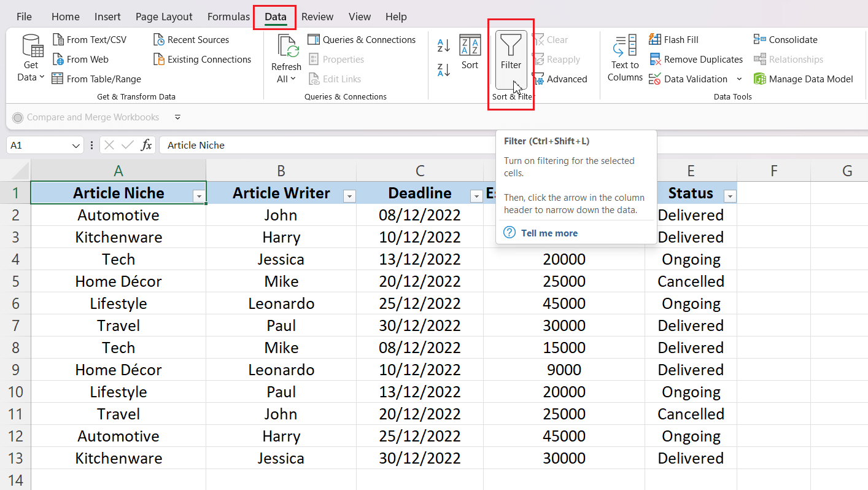
Task: Switch to the Review ribbon tab
Action: [x=317, y=17]
